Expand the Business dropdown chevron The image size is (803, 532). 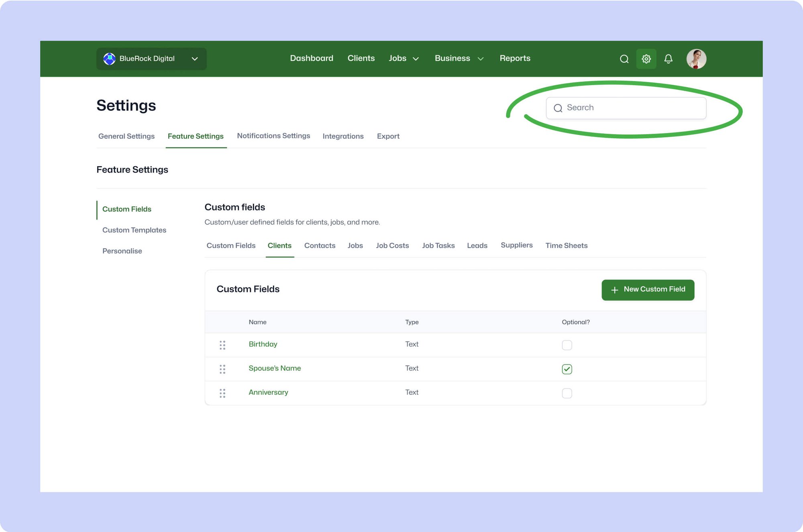pyautogui.click(x=481, y=59)
